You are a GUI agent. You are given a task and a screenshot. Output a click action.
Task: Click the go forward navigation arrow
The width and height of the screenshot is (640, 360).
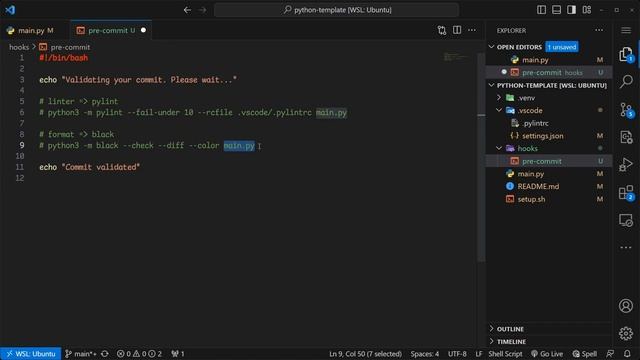[202, 10]
